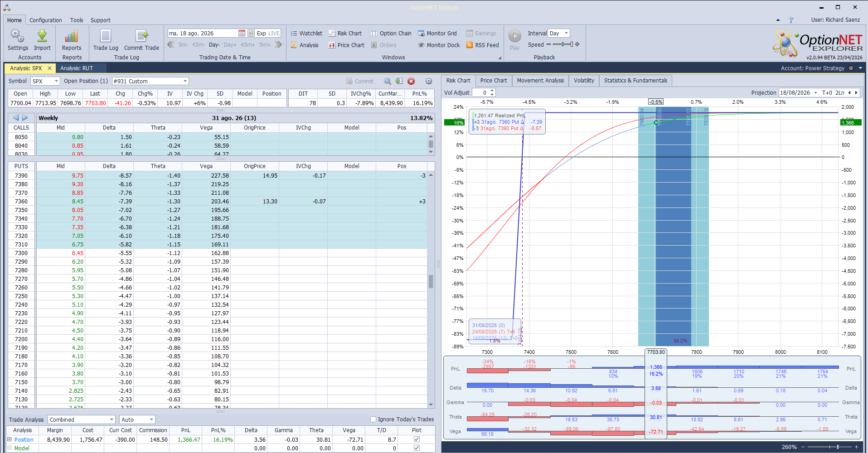Click the magnifier icon beside Commit

coord(388,81)
